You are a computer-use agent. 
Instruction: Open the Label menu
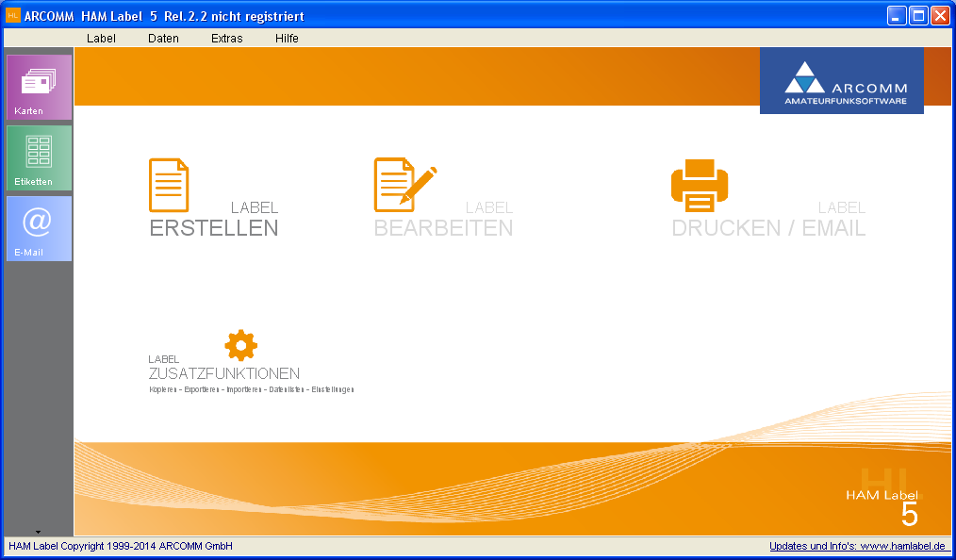coord(101,39)
